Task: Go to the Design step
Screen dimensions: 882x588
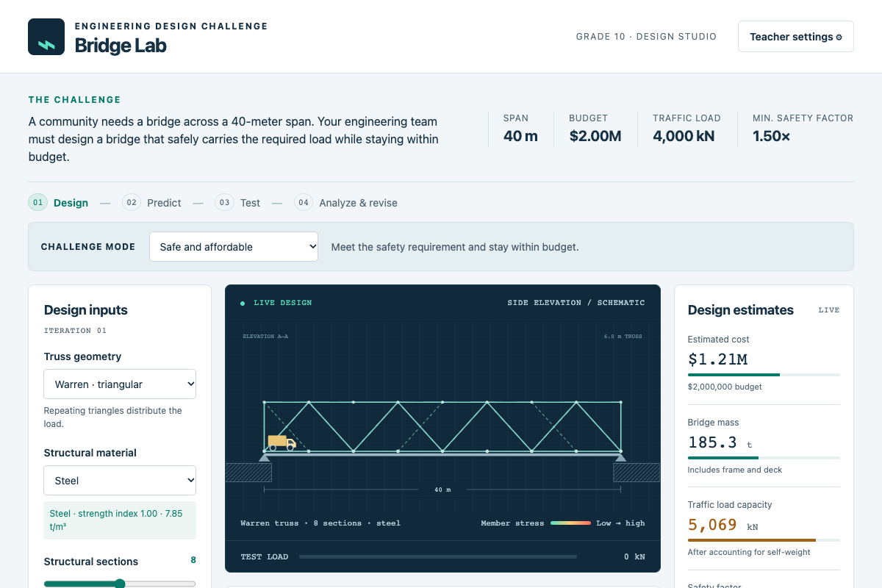Action: tap(59, 203)
